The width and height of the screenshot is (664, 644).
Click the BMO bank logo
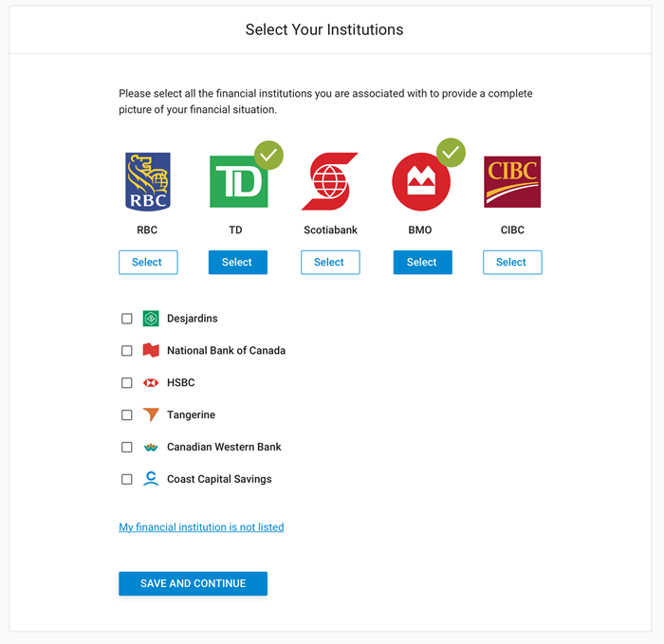pos(421,181)
